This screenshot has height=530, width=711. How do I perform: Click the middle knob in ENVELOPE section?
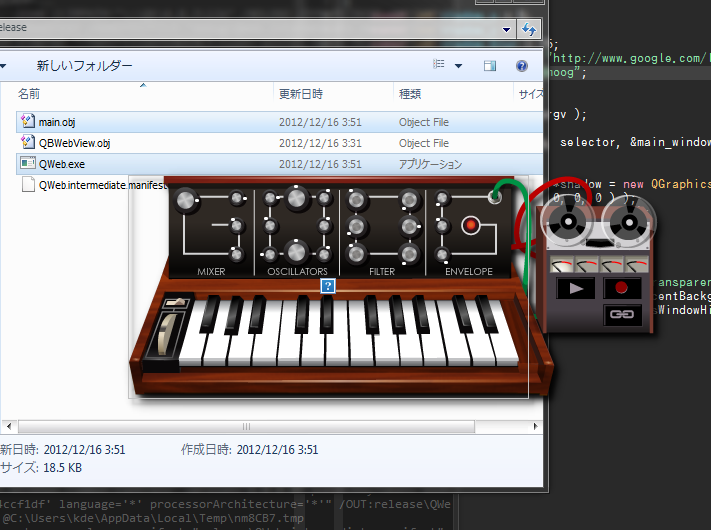[442, 226]
